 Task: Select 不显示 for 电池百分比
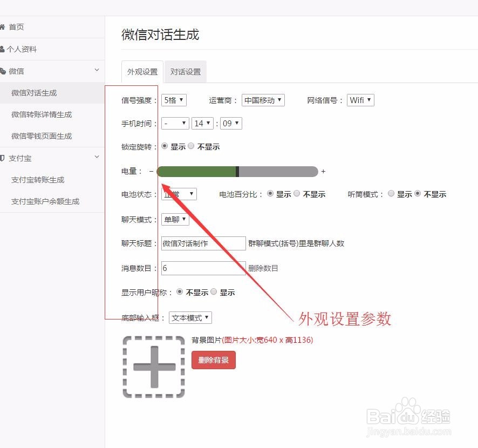click(x=297, y=194)
